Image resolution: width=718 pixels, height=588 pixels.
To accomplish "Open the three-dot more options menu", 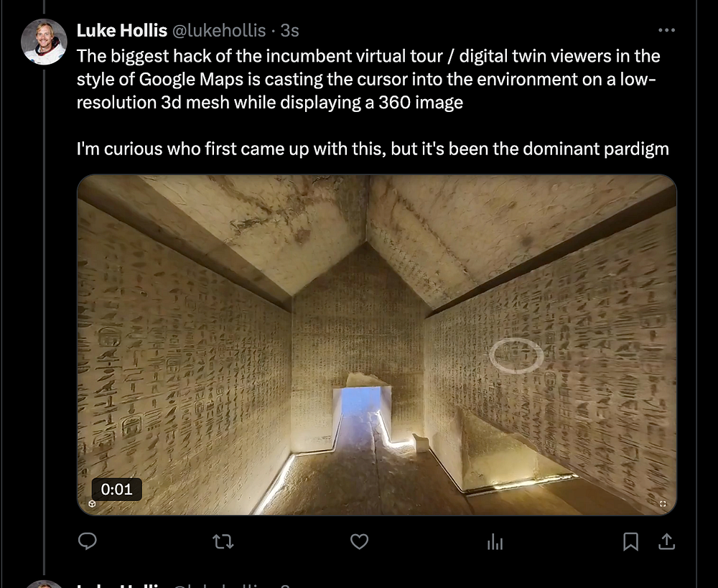I will point(666,30).
